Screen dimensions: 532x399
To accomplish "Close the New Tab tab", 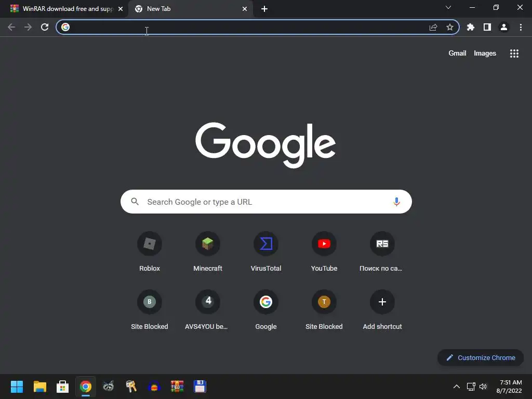I will [245, 9].
